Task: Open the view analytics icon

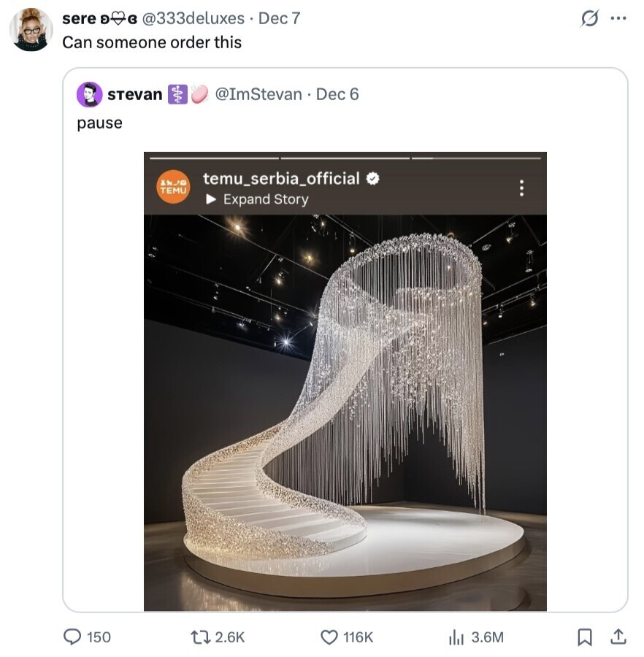Action: pos(456,637)
